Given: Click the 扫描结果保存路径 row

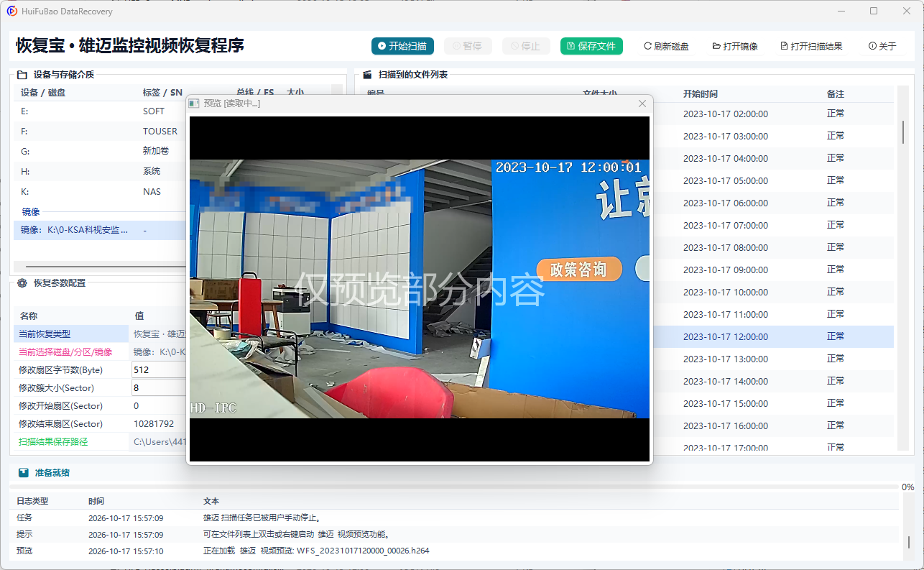Looking at the screenshot, I should tap(100, 441).
